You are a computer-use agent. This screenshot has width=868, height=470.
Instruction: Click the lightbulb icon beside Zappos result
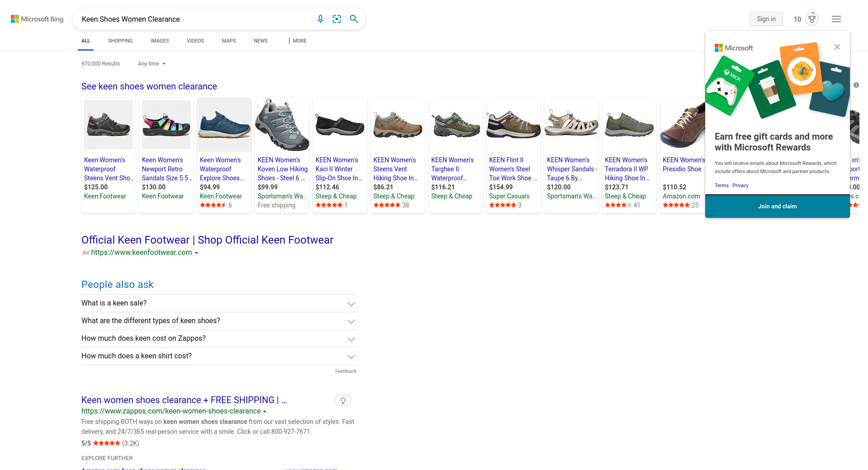click(x=343, y=400)
